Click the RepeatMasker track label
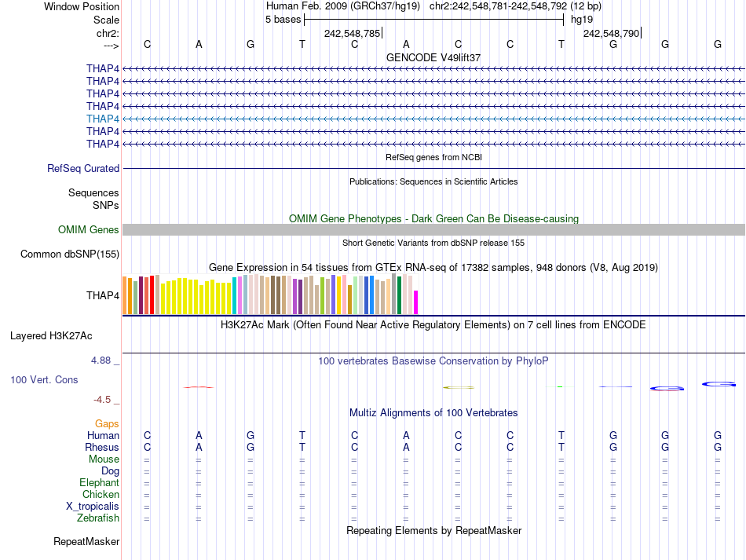746x560 pixels. pos(86,541)
